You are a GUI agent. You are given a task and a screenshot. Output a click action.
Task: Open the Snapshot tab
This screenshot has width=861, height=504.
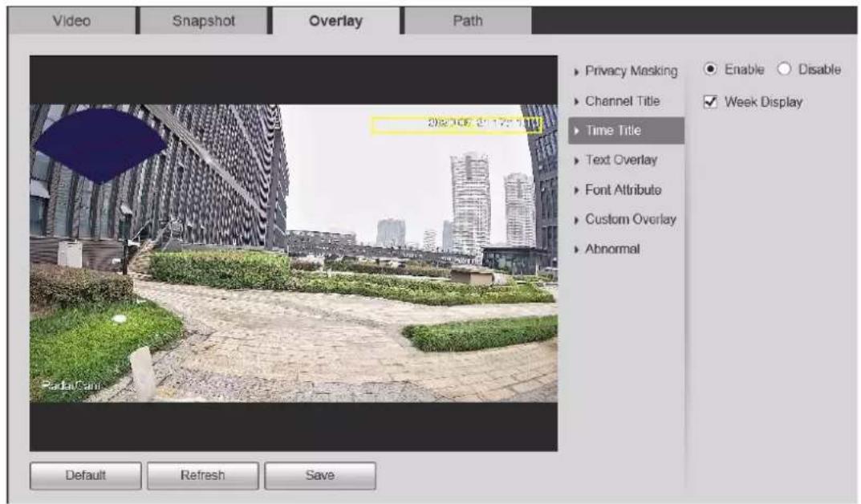point(203,21)
